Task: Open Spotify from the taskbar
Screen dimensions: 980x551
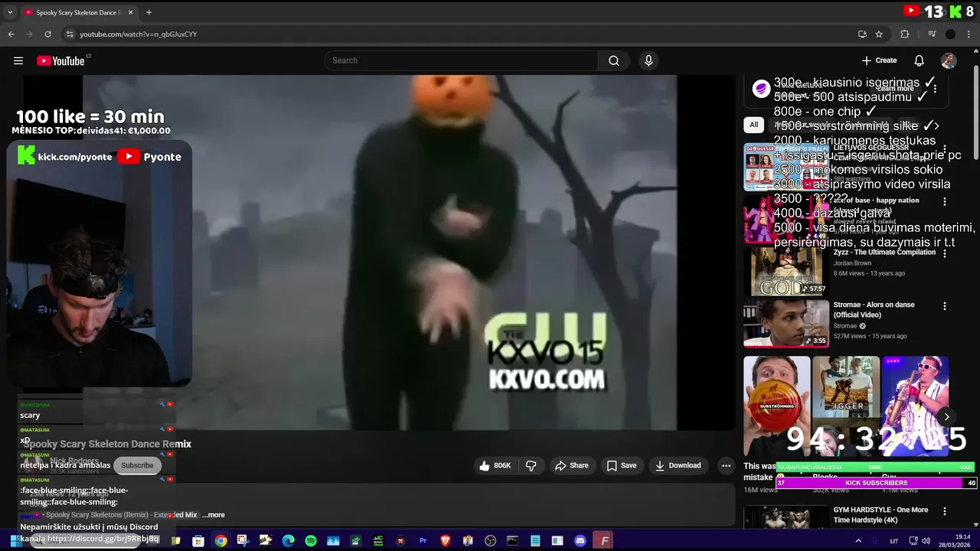Action: [311, 541]
